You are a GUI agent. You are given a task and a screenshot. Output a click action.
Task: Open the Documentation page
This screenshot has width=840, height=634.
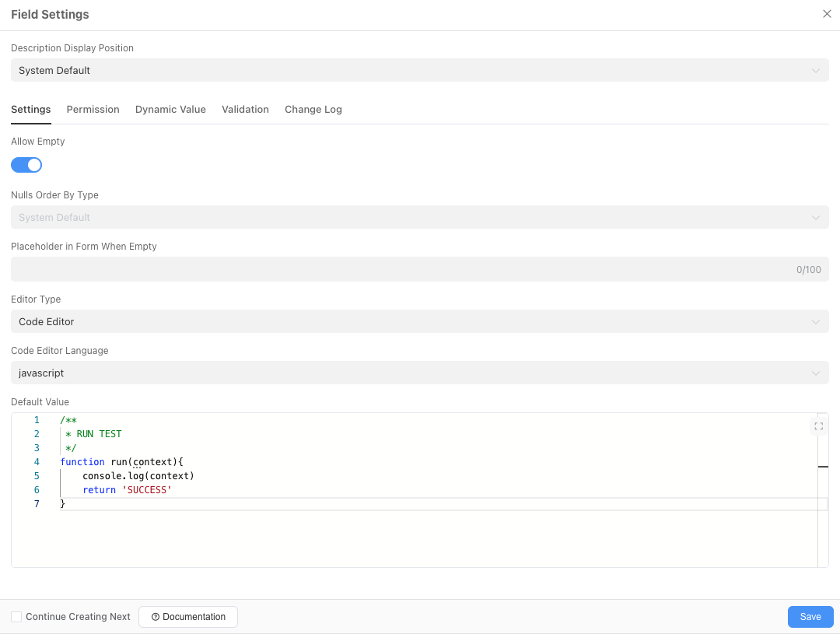[188, 616]
